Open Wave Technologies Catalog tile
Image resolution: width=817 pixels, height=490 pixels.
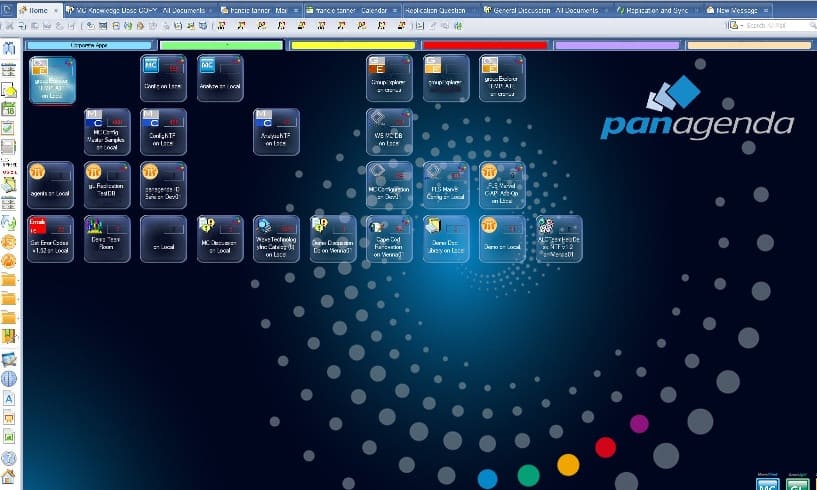tap(276, 238)
